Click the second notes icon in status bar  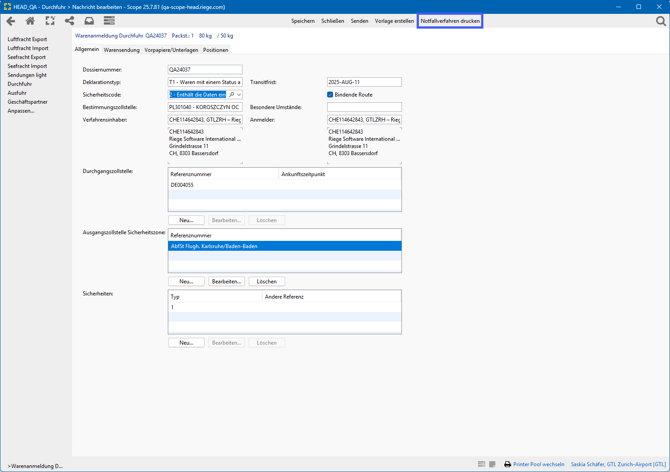point(492,464)
